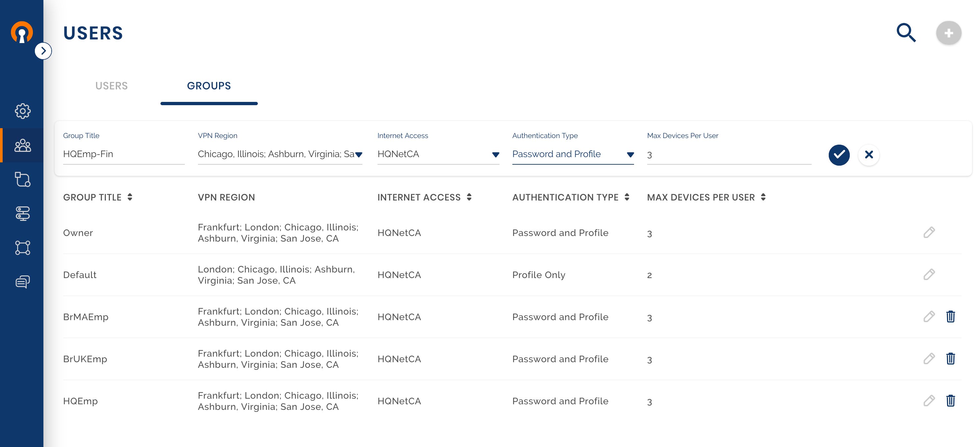Open the chat support sidebar icon
This screenshot has height=447, width=980.
coord(22,282)
